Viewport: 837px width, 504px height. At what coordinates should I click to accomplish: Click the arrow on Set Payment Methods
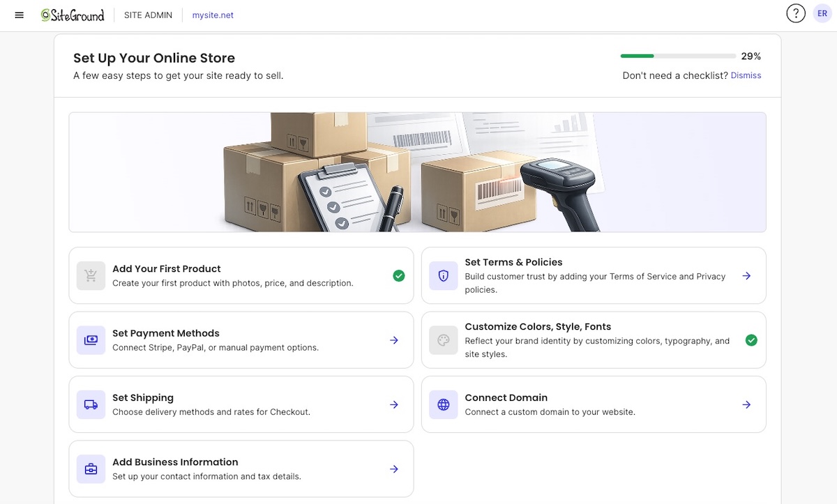tap(394, 340)
